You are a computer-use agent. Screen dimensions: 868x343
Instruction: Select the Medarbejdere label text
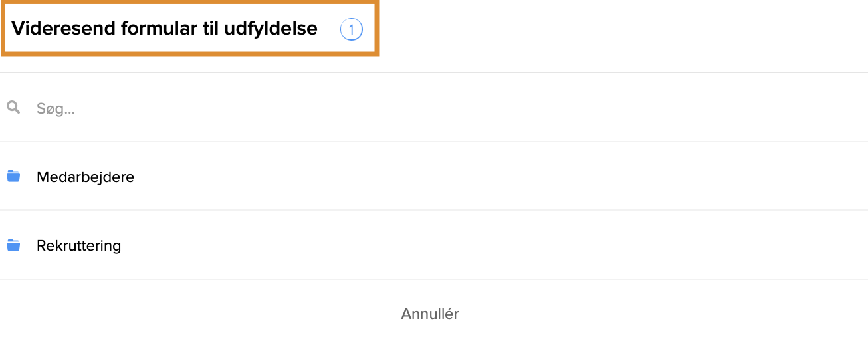click(x=85, y=177)
